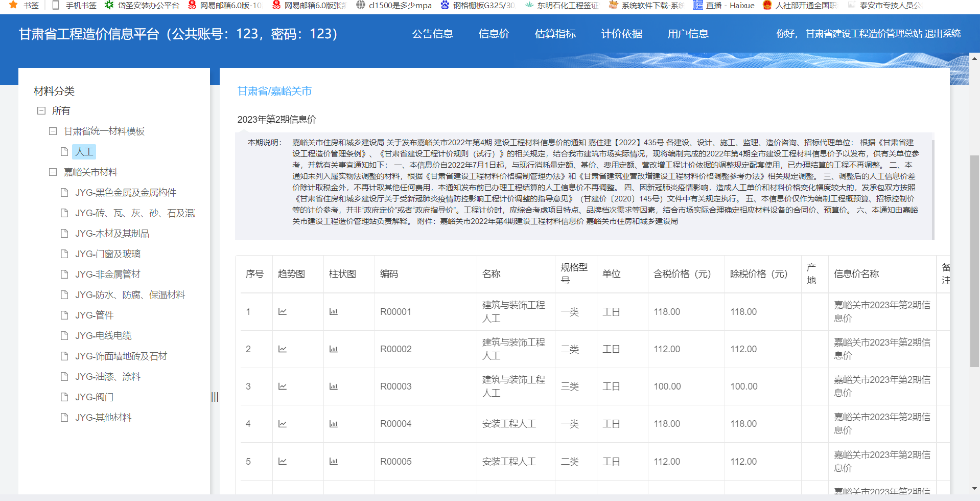Click the 2023年第2期信息价 heading
This screenshot has width=980, height=501.
(x=276, y=119)
